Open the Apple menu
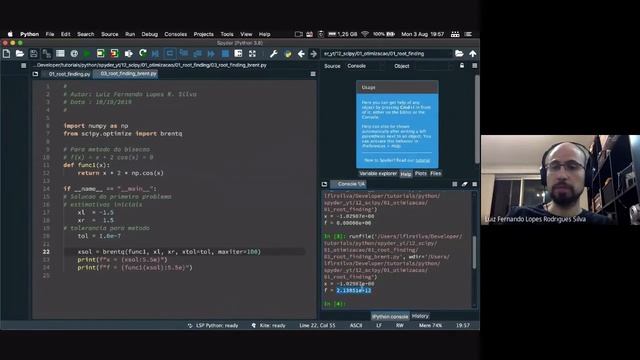Viewport: 640px width, 360px height. (x=10, y=34)
